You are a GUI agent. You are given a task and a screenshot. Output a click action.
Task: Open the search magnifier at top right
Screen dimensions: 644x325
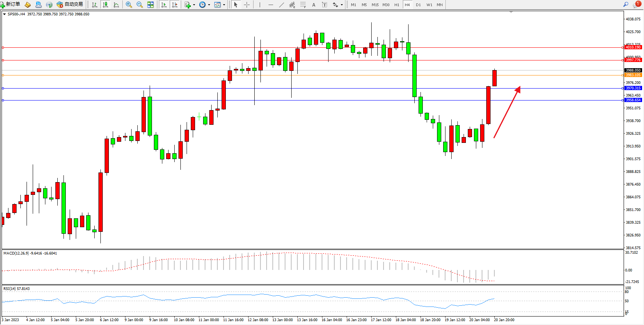tap(626, 5)
